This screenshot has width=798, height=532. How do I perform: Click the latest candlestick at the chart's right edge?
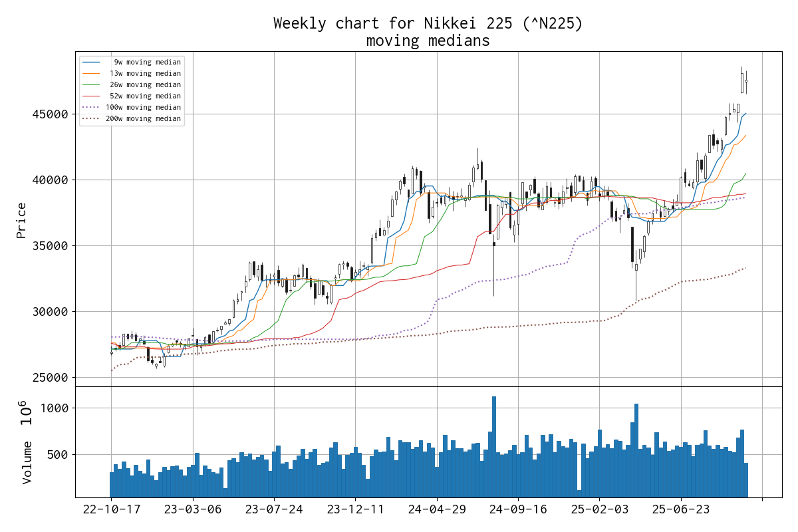tap(746, 81)
